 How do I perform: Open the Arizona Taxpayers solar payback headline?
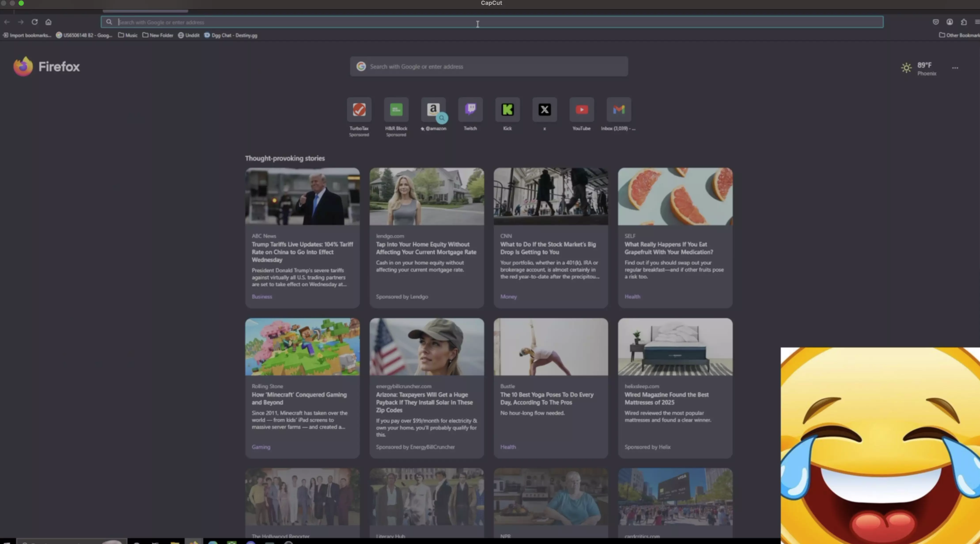click(x=425, y=402)
